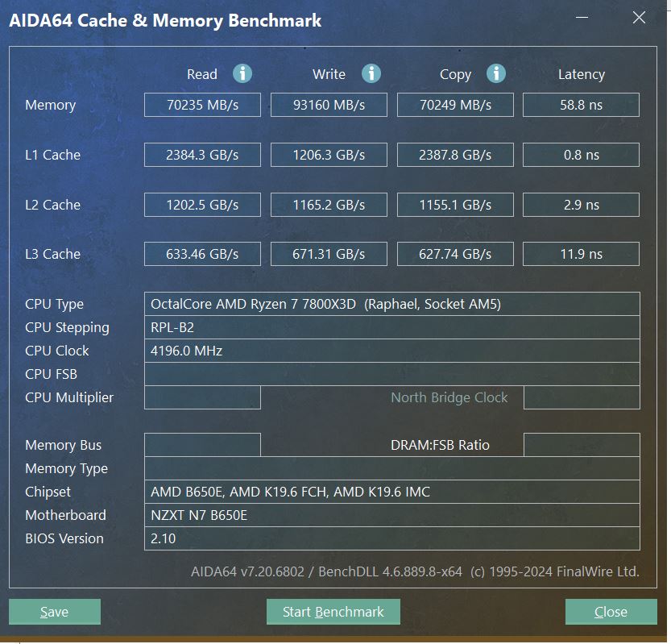The height and width of the screenshot is (644, 671).
Task: Click the Copy info icon
Action: click(x=496, y=73)
